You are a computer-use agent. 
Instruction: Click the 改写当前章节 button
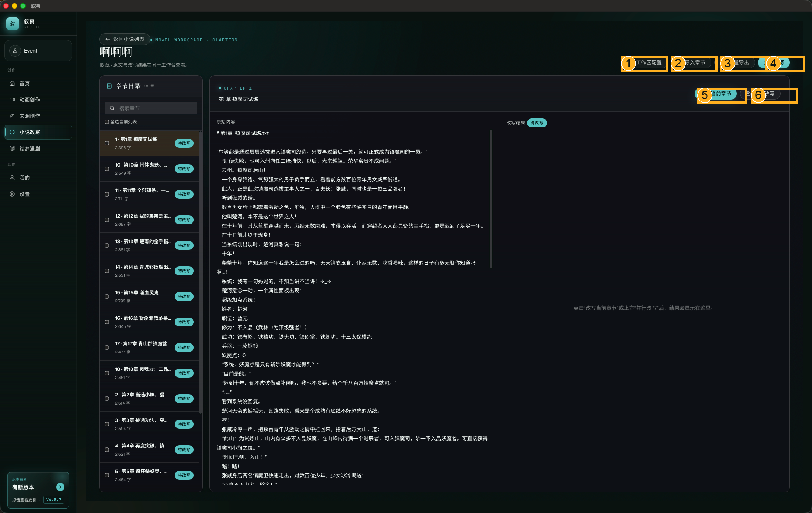(716, 94)
